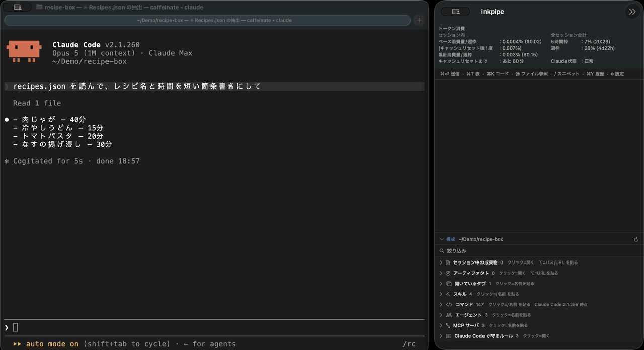Click the folder icon in terminal title
Screen dimensions: 644x350
click(x=39, y=7)
